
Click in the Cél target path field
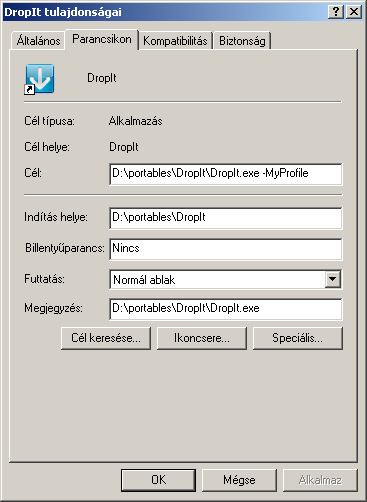pos(226,174)
